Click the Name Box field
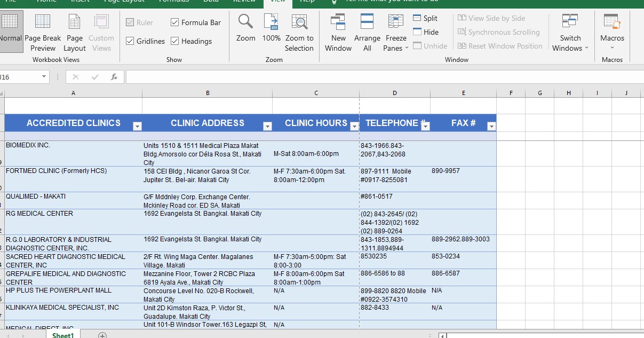Image resolution: width=644 pixels, height=338 pixels. (x=20, y=77)
